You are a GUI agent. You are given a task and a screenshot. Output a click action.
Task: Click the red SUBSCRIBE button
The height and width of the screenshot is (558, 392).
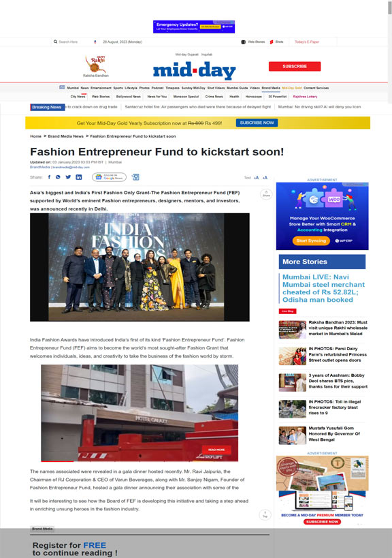[295, 67]
